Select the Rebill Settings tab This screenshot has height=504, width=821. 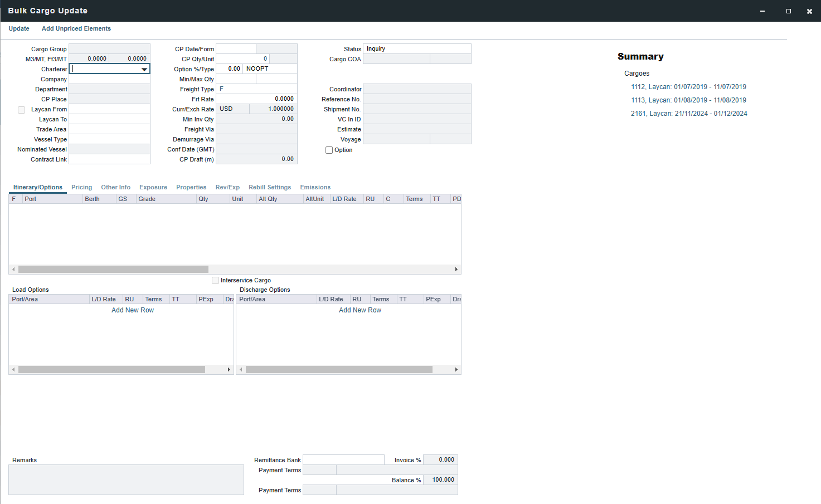coord(270,187)
